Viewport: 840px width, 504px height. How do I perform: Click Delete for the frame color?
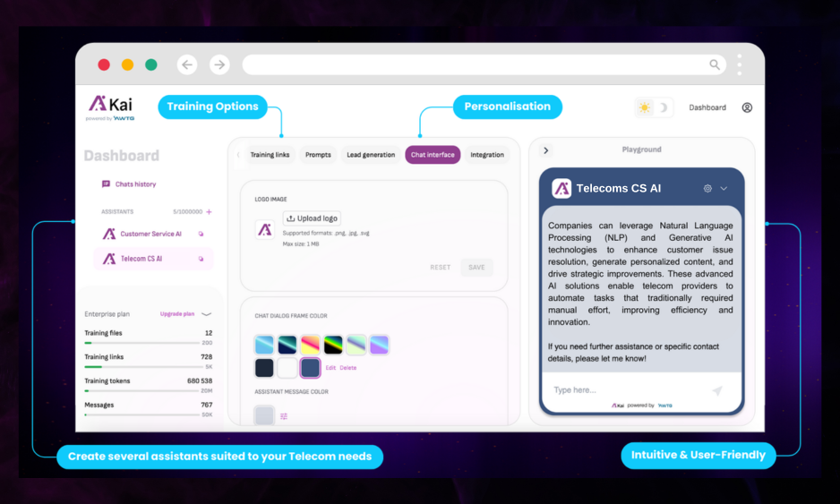tap(347, 368)
